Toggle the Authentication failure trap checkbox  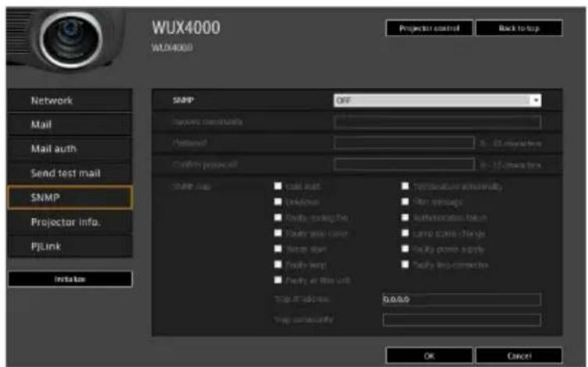[405, 217]
